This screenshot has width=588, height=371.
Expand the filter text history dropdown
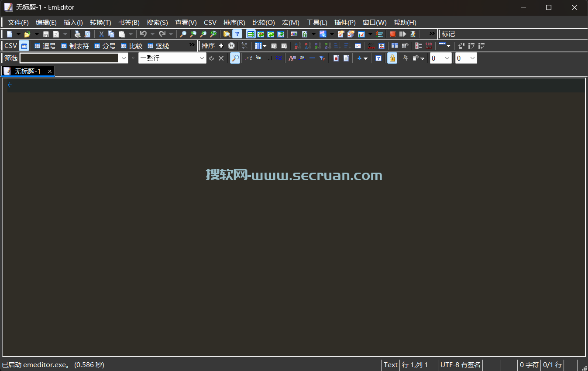[x=124, y=58]
